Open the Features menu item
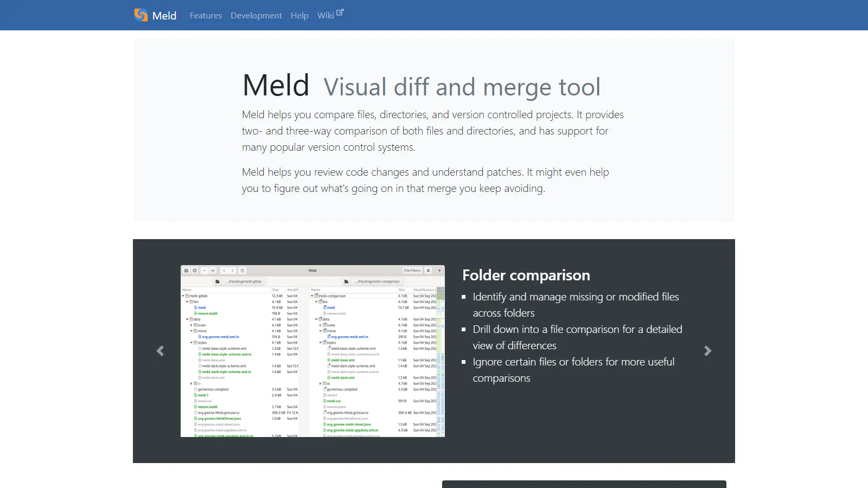The image size is (868, 488). pyautogui.click(x=206, y=16)
